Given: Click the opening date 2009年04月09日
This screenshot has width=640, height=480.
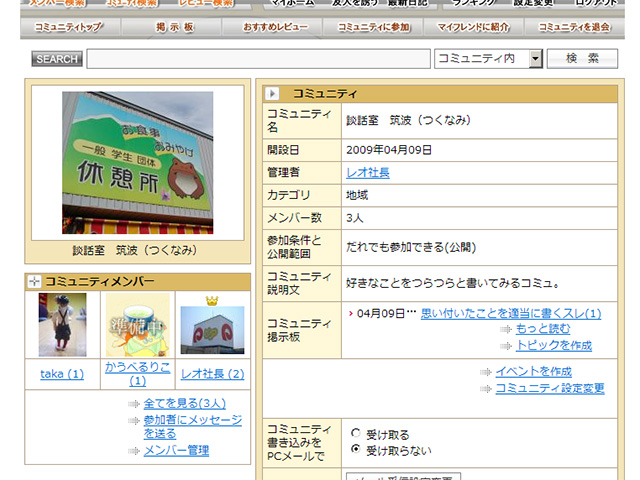Looking at the screenshot, I should tap(389, 150).
